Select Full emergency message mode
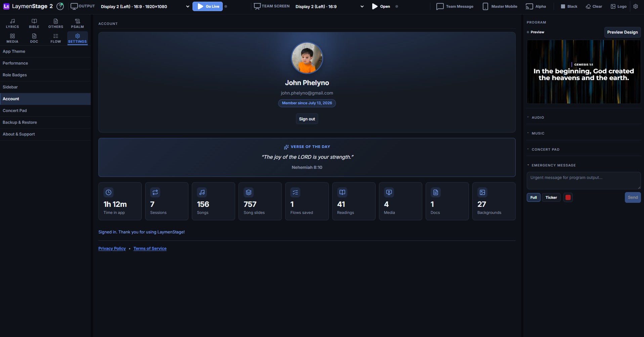Screen dimensions: 644x337 click(533, 197)
